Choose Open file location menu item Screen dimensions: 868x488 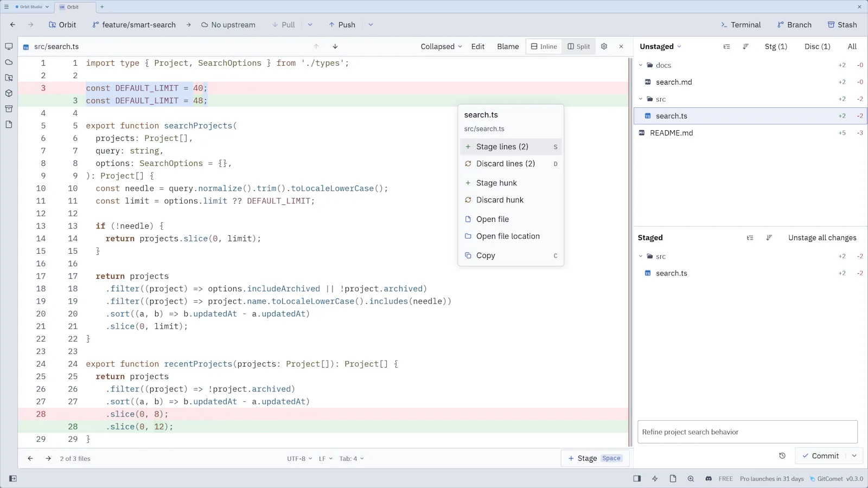(510, 236)
